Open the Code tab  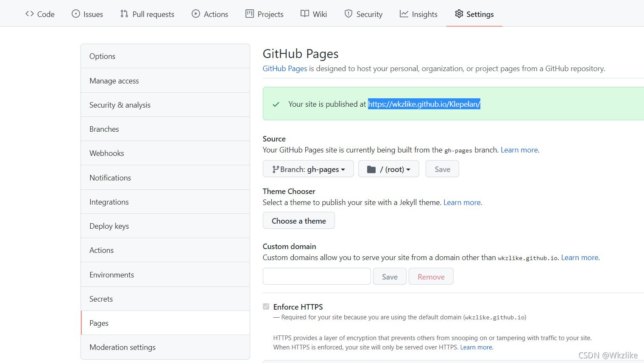[40, 14]
